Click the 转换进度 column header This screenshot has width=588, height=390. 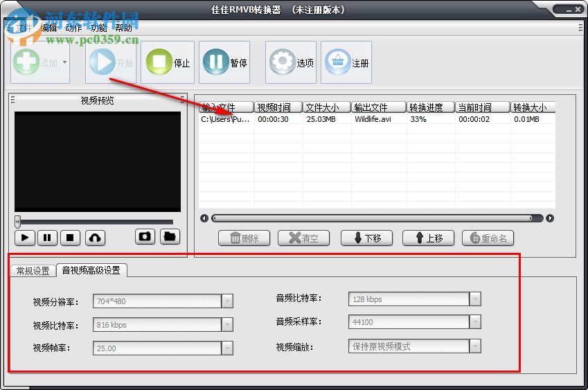click(431, 107)
